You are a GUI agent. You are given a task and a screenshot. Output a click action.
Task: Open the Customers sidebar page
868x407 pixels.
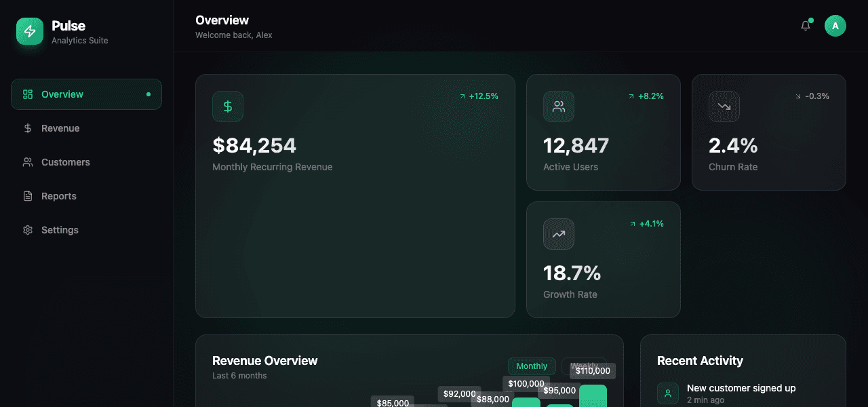click(86, 162)
